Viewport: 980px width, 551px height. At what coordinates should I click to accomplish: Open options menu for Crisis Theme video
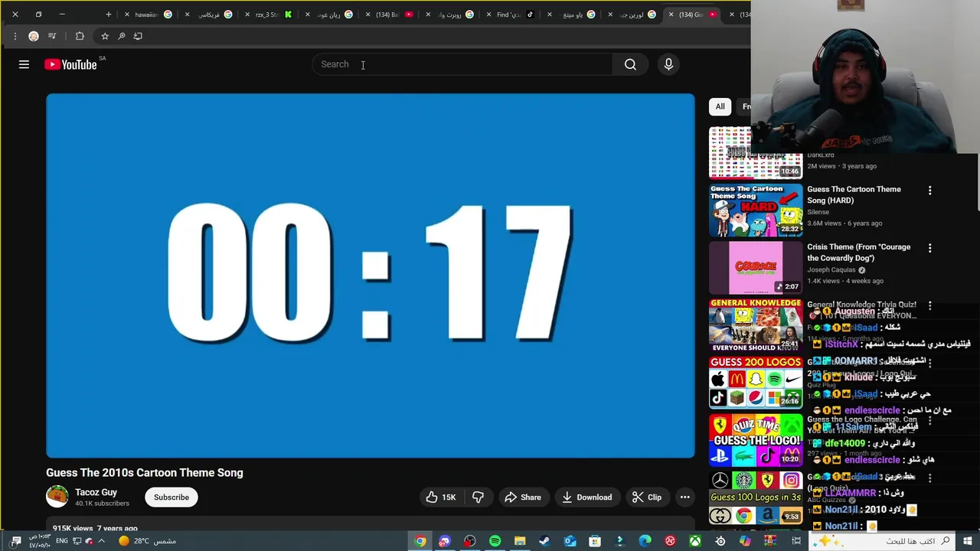pyautogui.click(x=929, y=248)
